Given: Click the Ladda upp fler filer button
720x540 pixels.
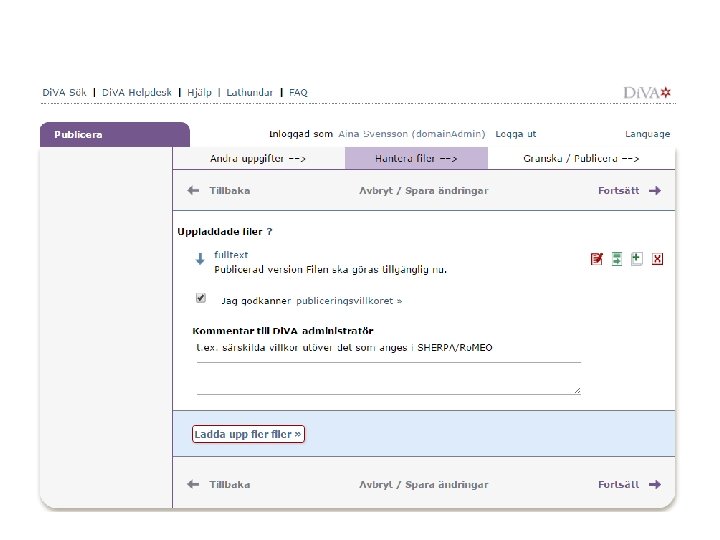Looking at the screenshot, I should [x=248, y=434].
